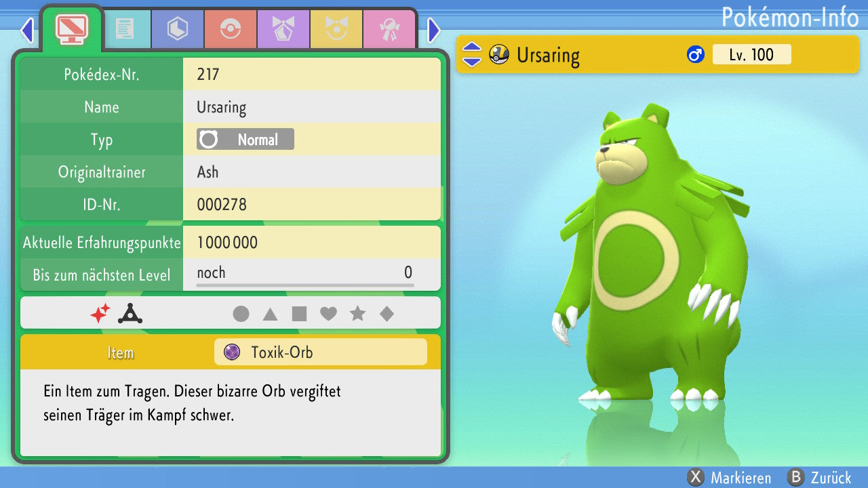This screenshot has height=488, width=868.
Task: Open the Poké Ball moves tab
Action: (x=231, y=29)
